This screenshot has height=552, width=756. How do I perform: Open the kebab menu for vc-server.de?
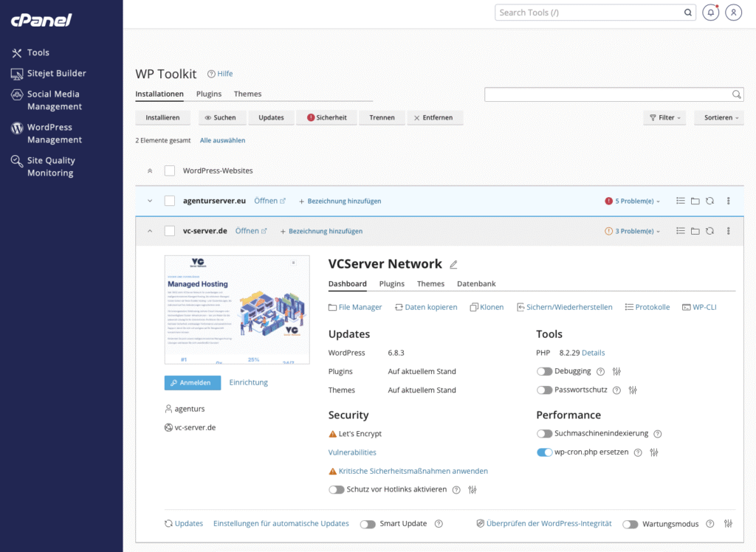[728, 230]
